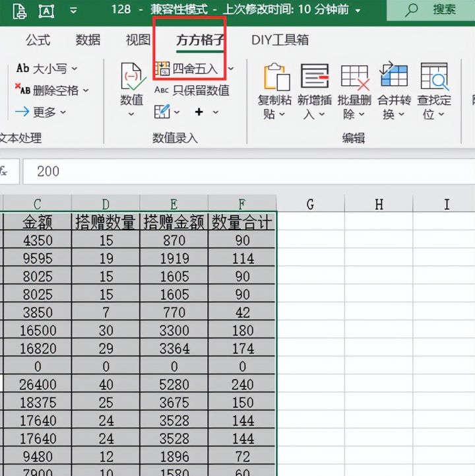Image resolution: width=475 pixels, height=476 pixels.
Task: Select column G header
Action: pos(310,203)
